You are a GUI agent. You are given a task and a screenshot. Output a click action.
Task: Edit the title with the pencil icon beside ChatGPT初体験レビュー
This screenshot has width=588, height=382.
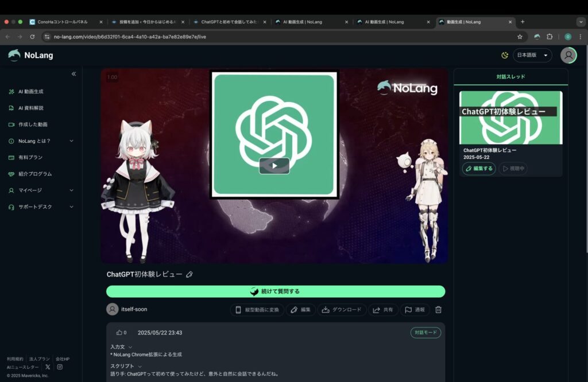(189, 275)
